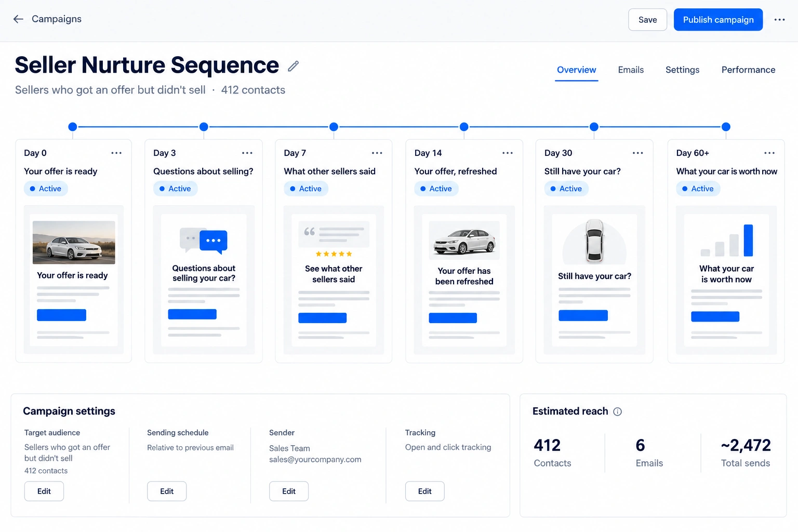Screen dimensions: 798x532
Task: Open the 'What your car is worth now' preview
Action: click(726, 280)
